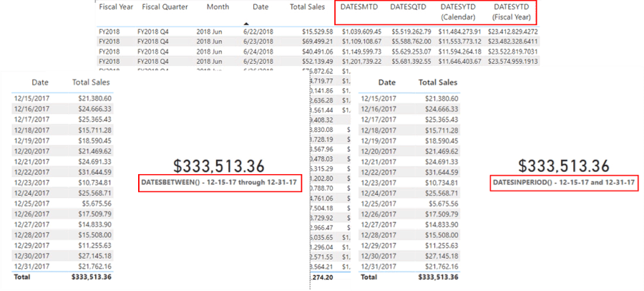Select 12/28/2017 in the table beside the DATESINPERIOD card
Viewport: 644px width, 291px height.
379,235
